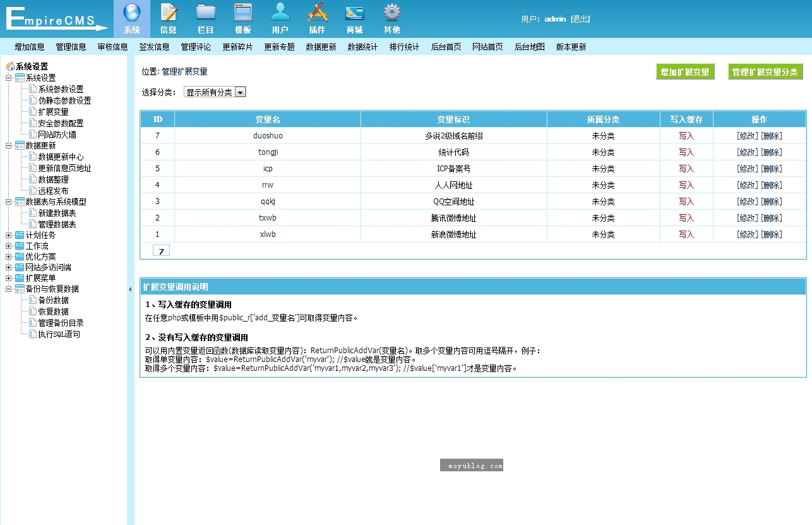Screen dimensions: 812x525
Task: Click the house icon beside 系统设置 title
Action: click(x=10, y=66)
